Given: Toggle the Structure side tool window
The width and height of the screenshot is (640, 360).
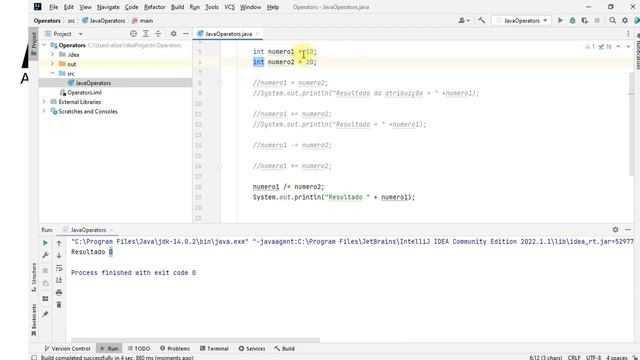Looking at the screenshot, I should [33, 277].
